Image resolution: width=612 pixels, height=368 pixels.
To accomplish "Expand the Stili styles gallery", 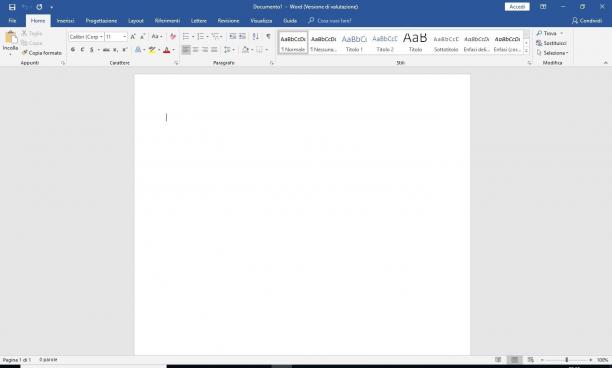I will coord(526,51).
